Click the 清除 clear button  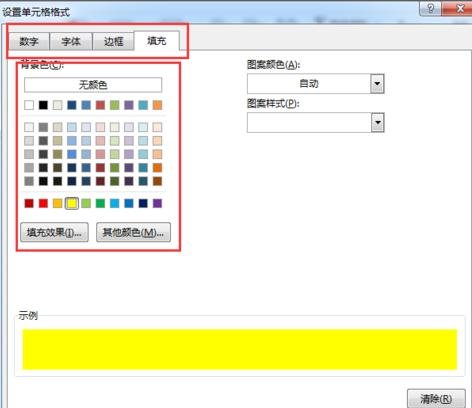point(436,398)
